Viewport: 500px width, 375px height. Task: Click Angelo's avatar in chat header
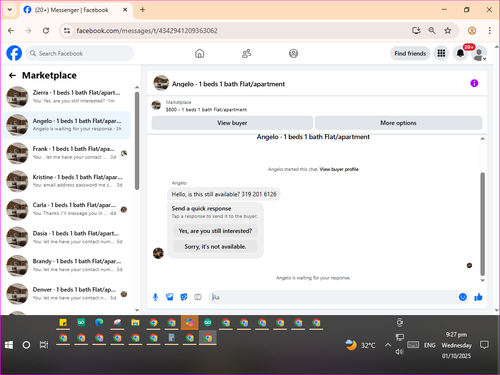point(161,83)
